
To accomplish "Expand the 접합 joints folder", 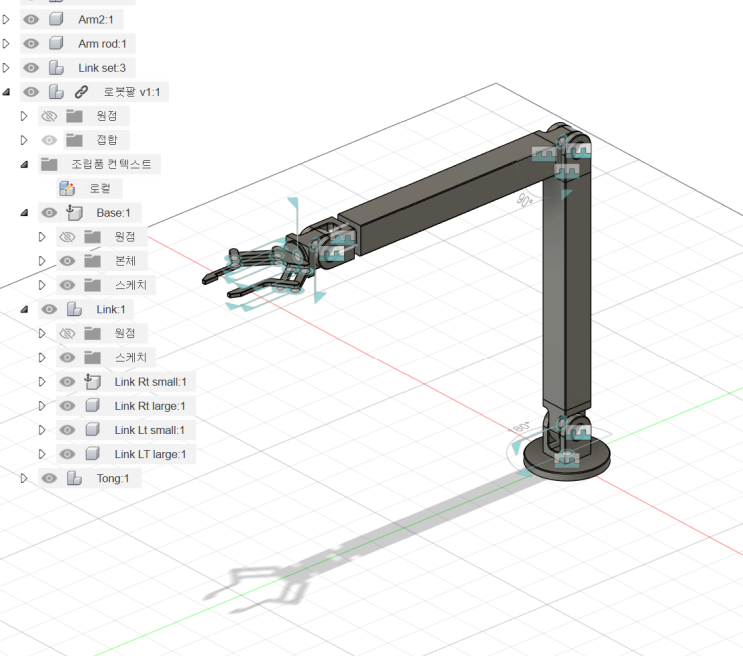I will tap(24, 140).
